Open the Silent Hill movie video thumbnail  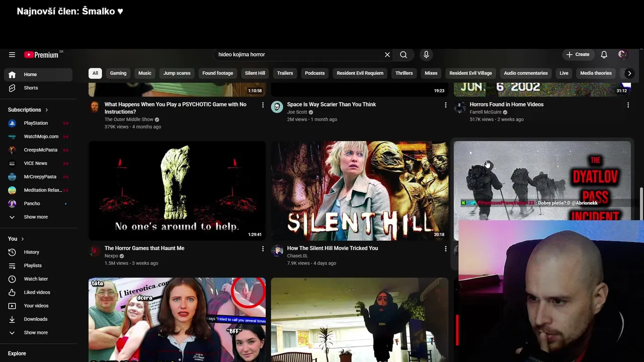pos(360,191)
